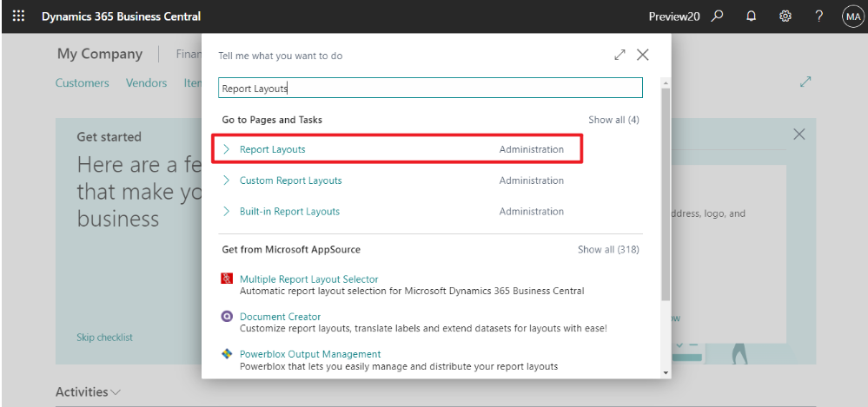Open the app launcher waffle menu
Screen dimensions: 868x407
point(18,16)
